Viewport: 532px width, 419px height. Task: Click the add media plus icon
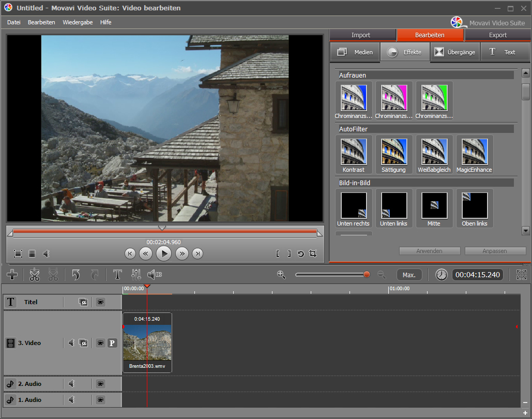pyautogui.click(x=12, y=275)
